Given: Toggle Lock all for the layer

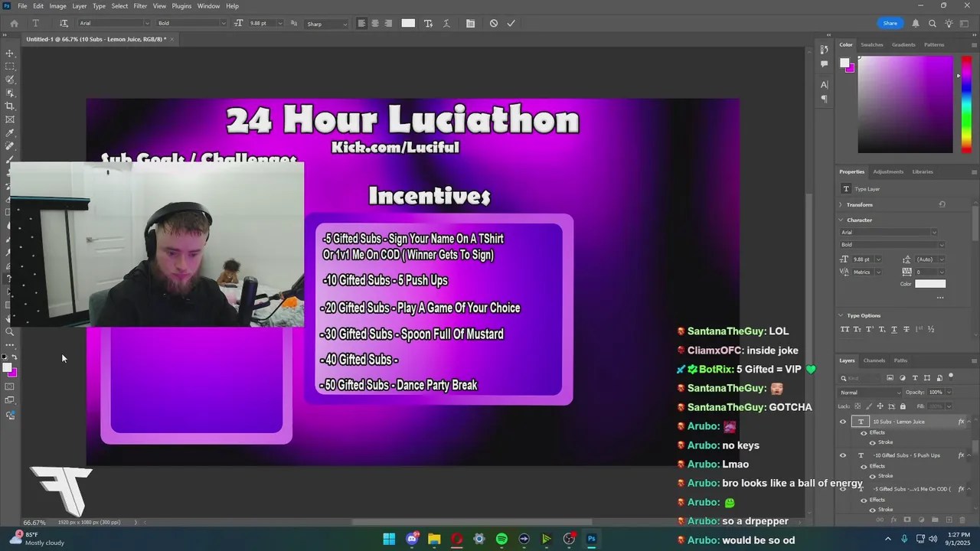Looking at the screenshot, I should click(903, 406).
